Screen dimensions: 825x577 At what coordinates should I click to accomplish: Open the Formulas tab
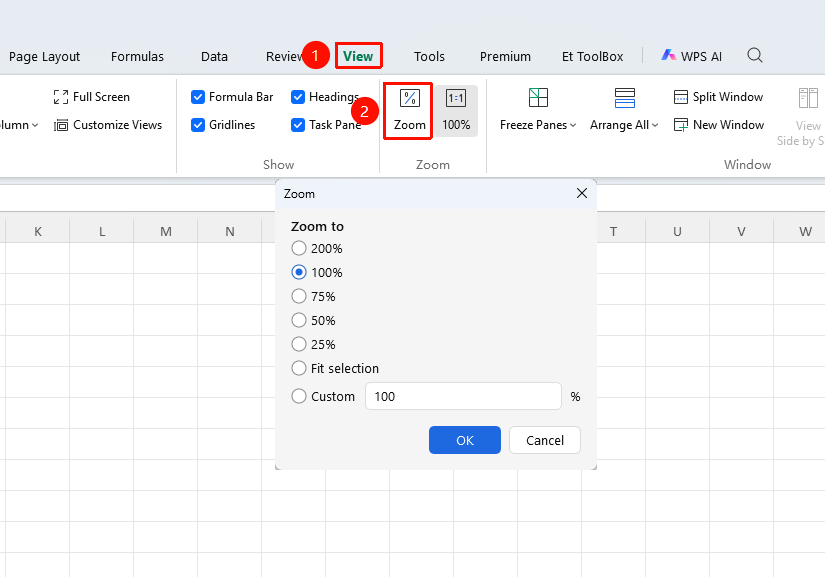coord(137,56)
